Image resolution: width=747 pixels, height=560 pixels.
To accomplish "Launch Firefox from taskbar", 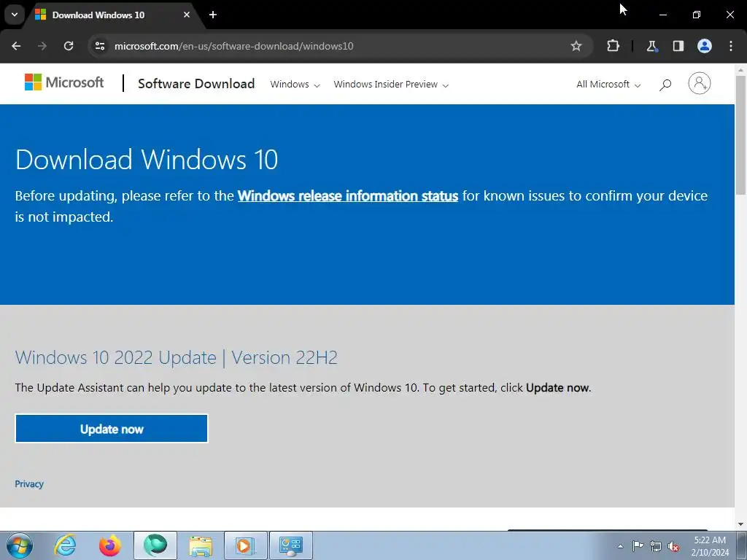I will [x=109, y=545].
